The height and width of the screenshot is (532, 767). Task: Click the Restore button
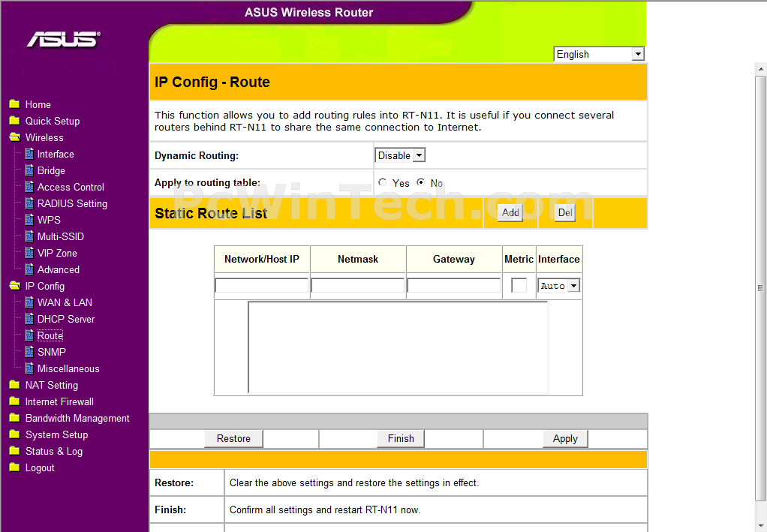click(233, 439)
